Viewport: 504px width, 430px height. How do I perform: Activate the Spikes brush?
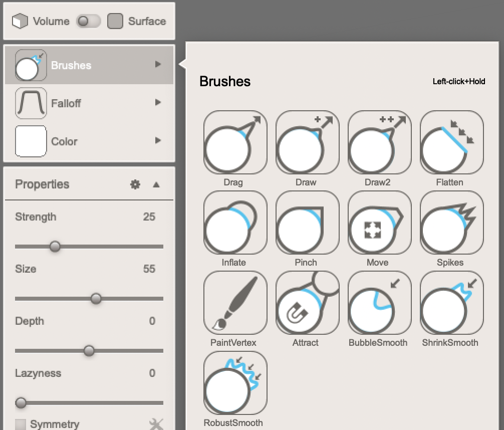(x=450, y=222)
